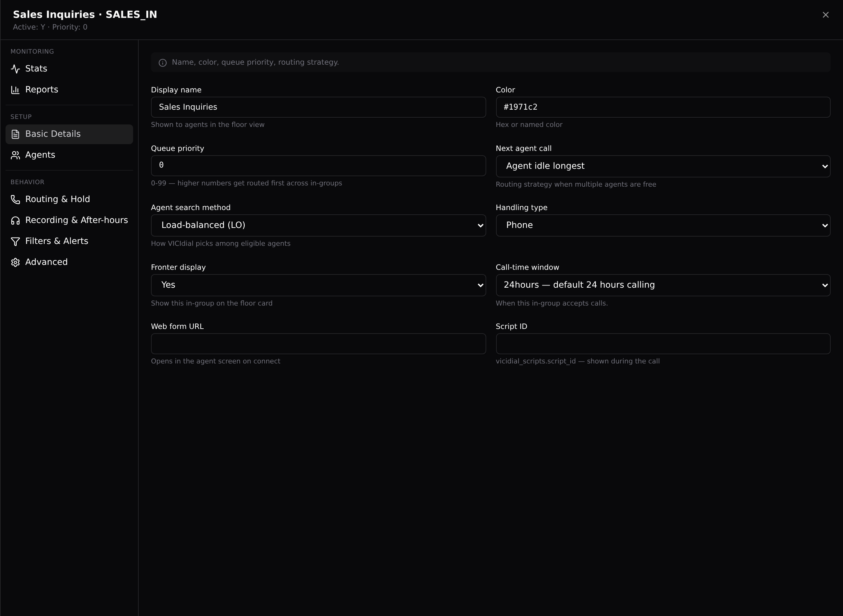Click the Advanced gear icon

coord(15,262)
